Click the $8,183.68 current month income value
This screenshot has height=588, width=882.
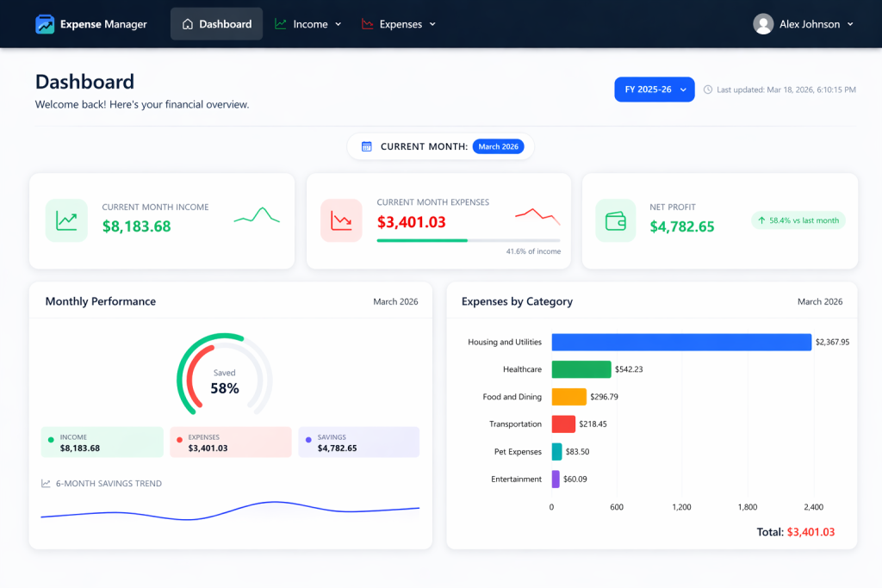[x=137, y=226]
